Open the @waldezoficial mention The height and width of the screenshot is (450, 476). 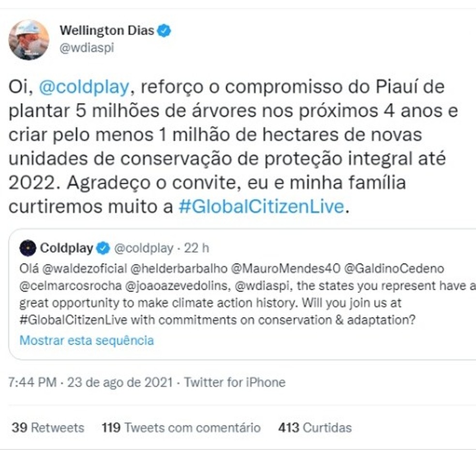coord(84,269)
